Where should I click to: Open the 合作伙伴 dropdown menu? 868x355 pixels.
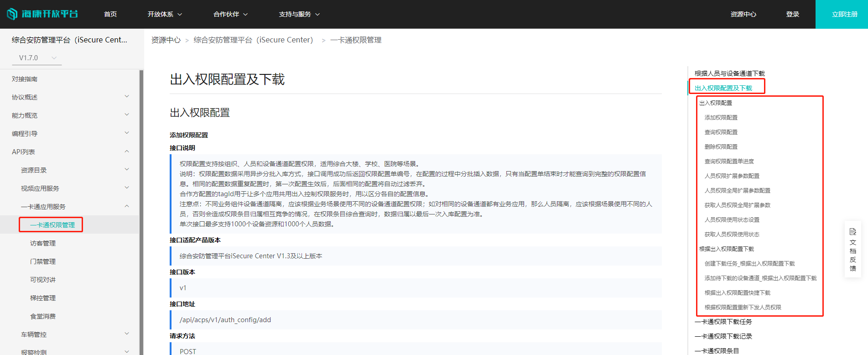230,14
